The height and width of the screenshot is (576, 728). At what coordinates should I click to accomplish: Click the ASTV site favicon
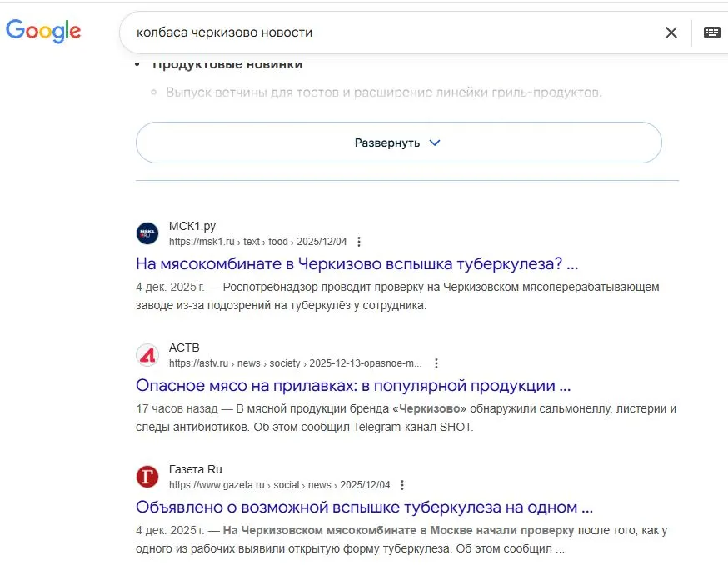click(x=147, y=355)
